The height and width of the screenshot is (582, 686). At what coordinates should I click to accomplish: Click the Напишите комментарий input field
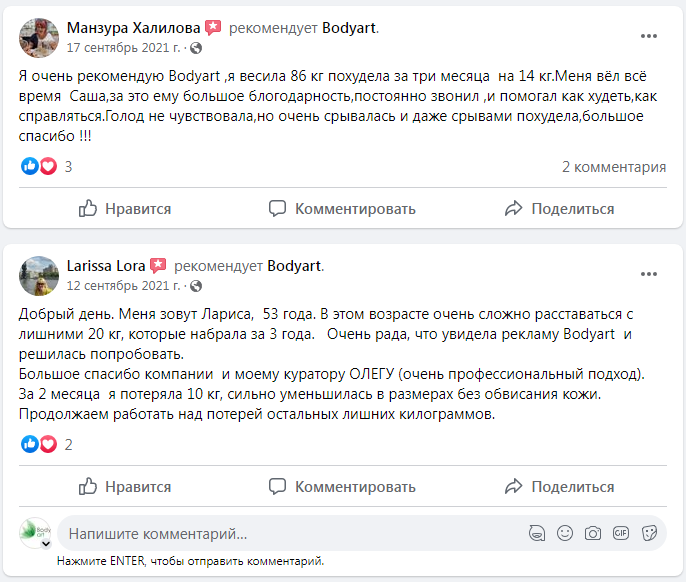coord(290,533)
